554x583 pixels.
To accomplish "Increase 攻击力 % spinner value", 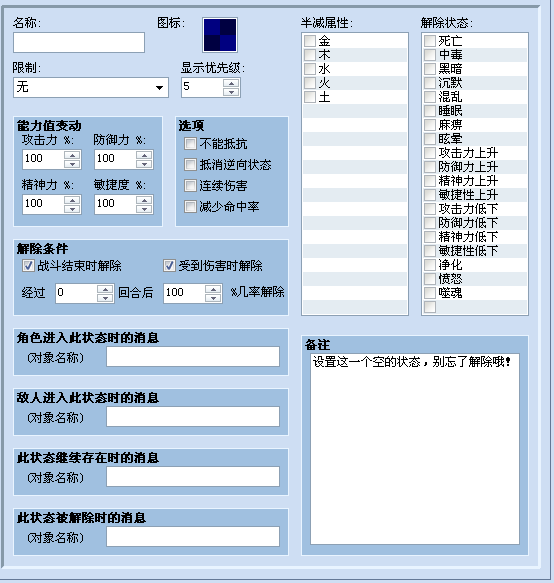I will 72,155.
